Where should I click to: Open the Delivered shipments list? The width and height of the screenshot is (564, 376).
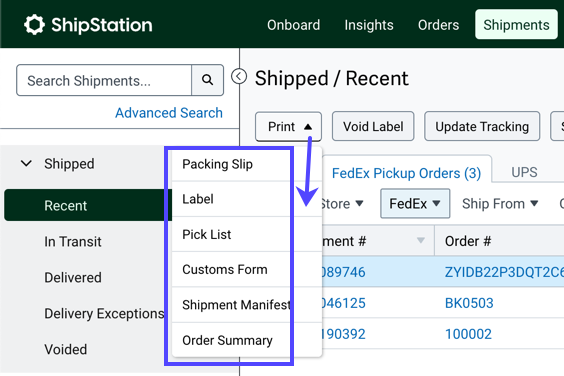(73, 277)
